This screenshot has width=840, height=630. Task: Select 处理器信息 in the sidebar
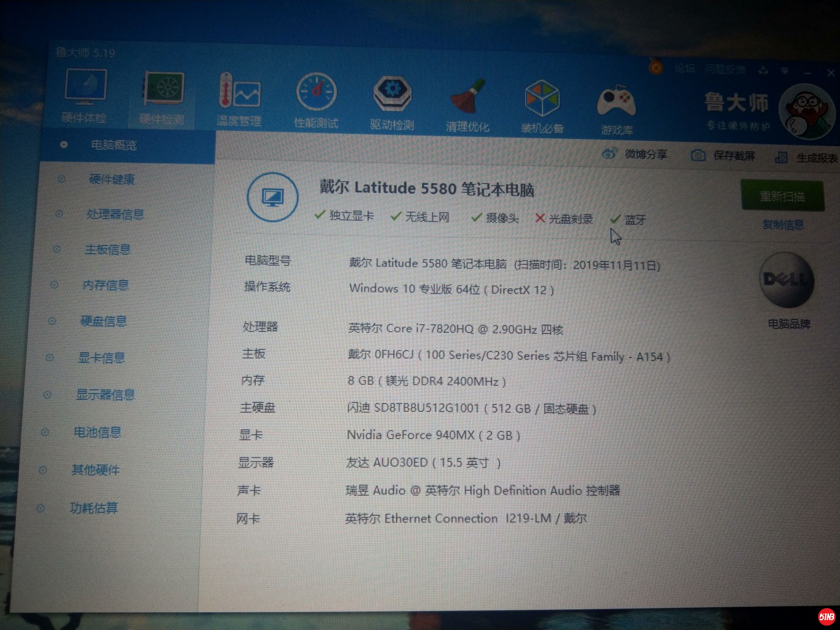(x=115, y=214)
